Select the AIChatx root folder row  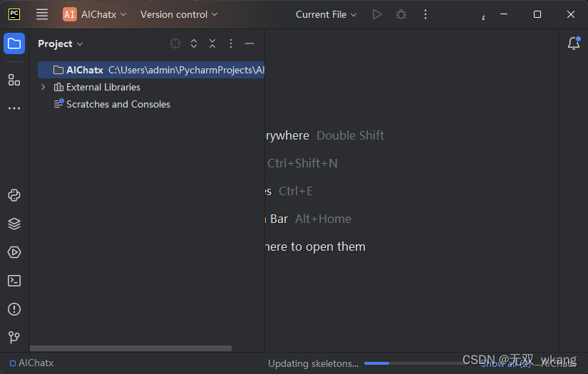[x=151, y=70]
